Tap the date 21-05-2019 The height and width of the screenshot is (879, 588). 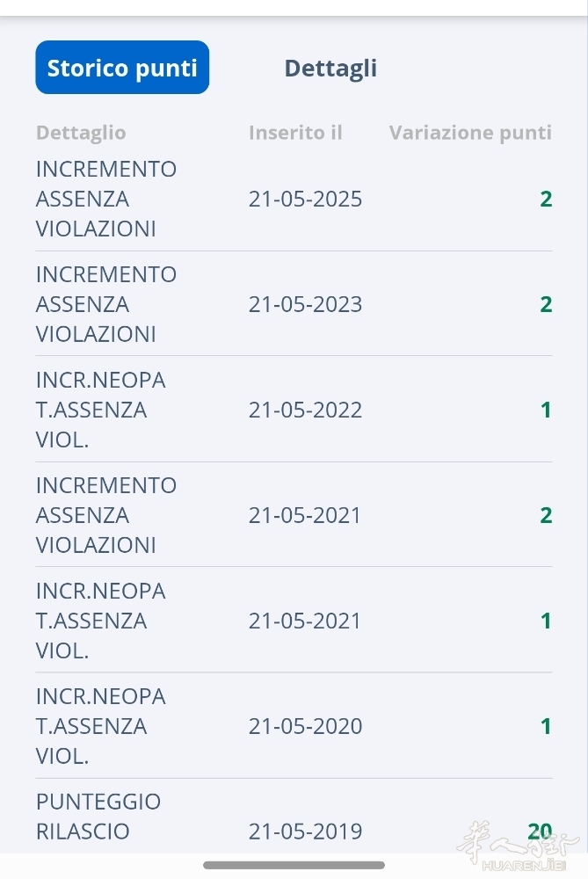305,832
